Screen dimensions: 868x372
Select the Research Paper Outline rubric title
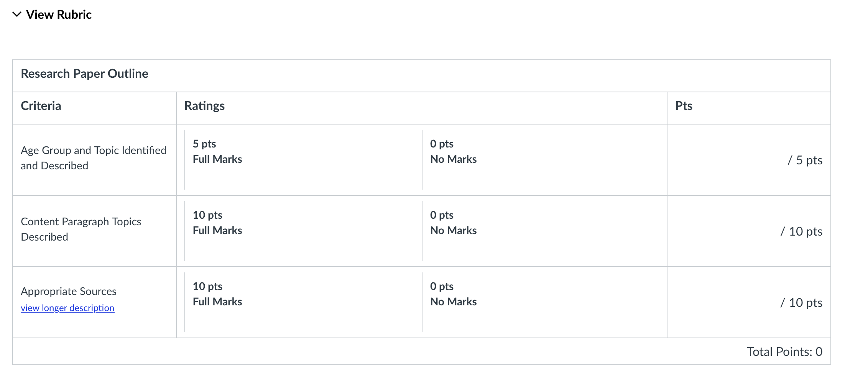[84, 74]
